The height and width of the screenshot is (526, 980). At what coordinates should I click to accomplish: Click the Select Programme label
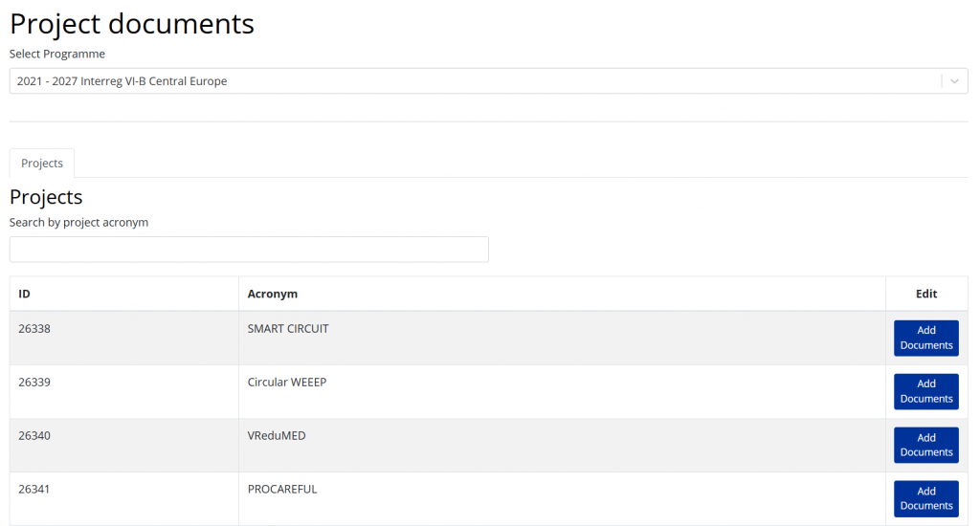tap(57, 55)
